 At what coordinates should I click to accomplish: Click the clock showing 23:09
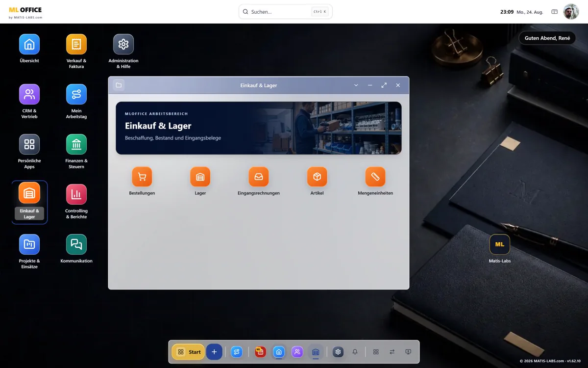tap(507, 12)
